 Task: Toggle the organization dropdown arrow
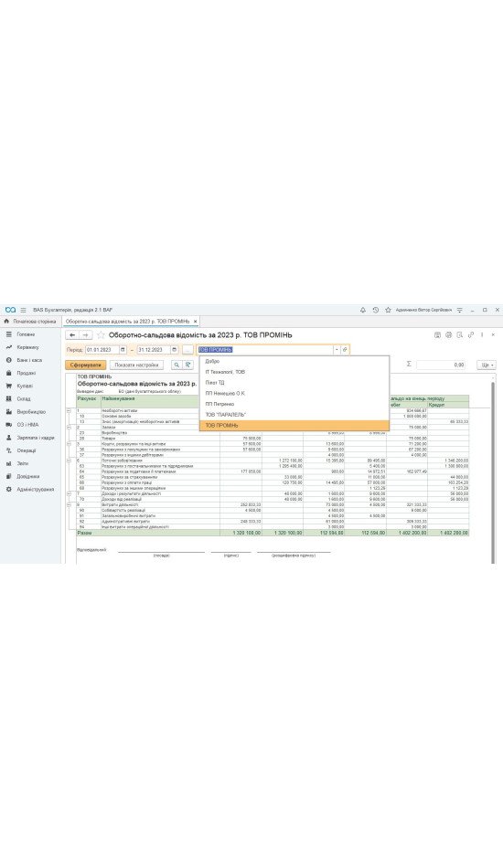tap(337, 350)
